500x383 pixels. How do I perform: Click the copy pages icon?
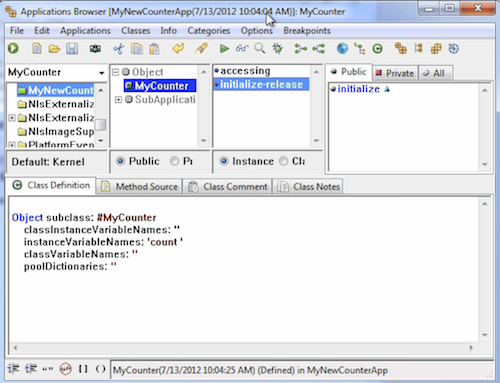coord(137,49)
